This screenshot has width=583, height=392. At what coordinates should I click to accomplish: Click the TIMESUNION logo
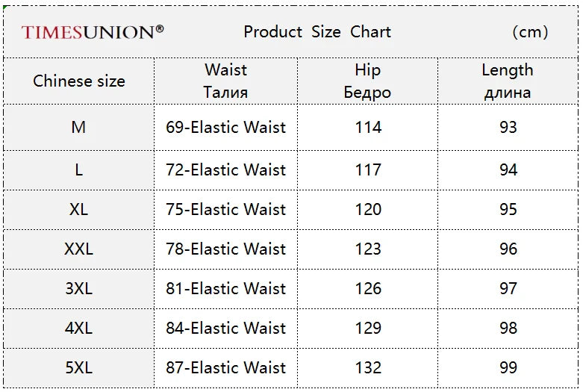93,31
